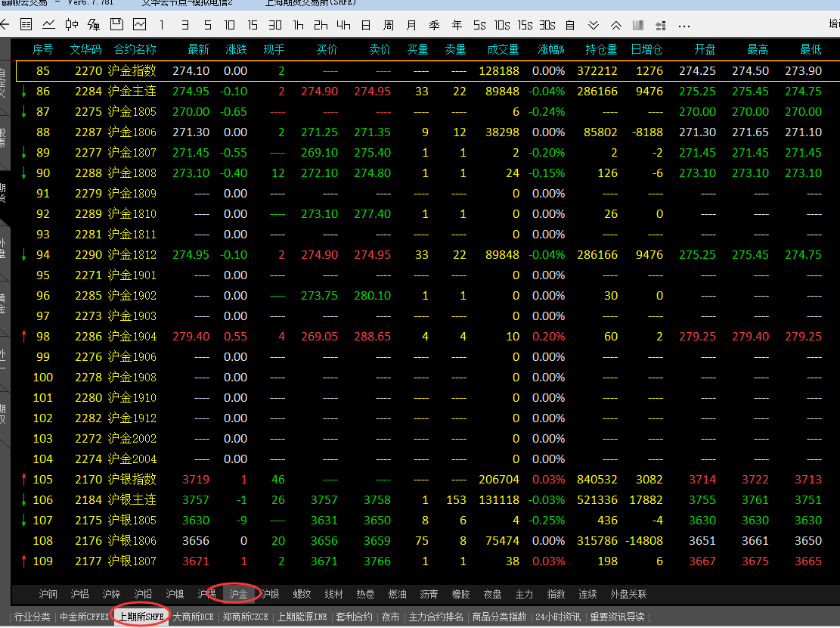Viewport: 840px width, 628px height.
Task: Open the 大商所DCE exchange tab
Action: click(x=194, y=617)
